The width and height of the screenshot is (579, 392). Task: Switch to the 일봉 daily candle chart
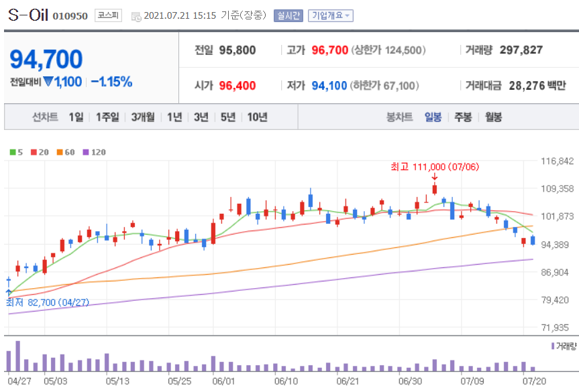tap(433, 117)
